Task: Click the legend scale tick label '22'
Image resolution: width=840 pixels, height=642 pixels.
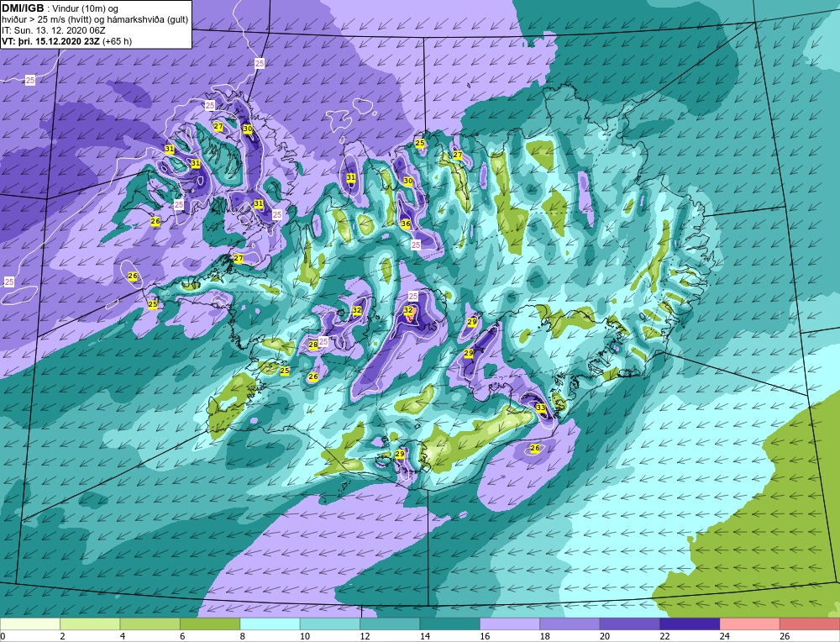Action: (x=664, y=636)
